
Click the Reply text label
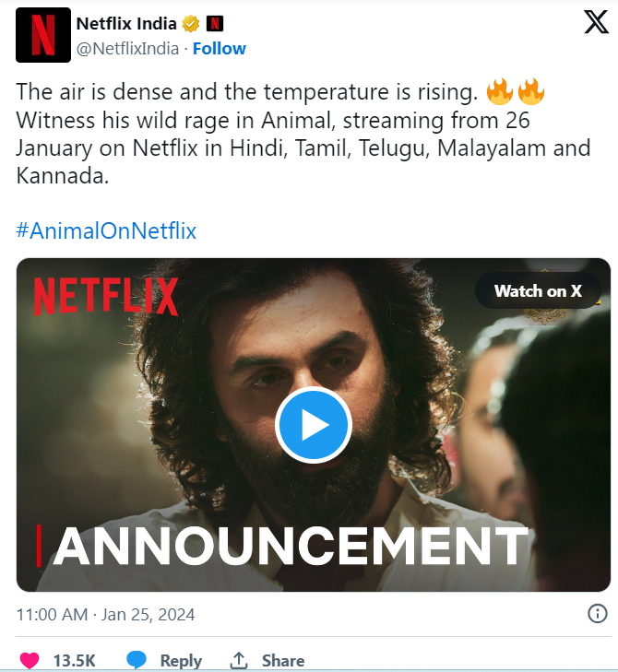[181, 660]
